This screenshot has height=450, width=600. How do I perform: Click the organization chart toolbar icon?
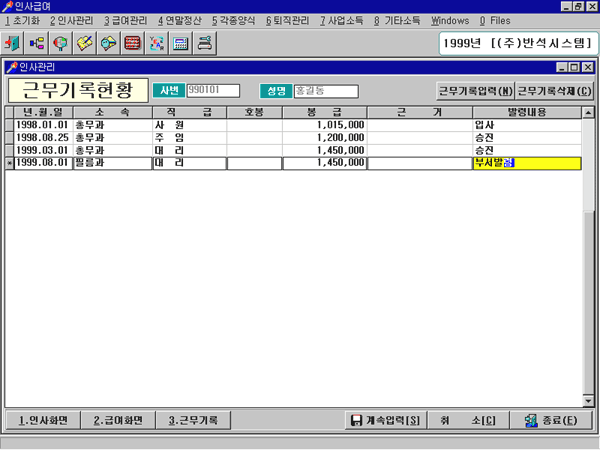coord(38,44)
